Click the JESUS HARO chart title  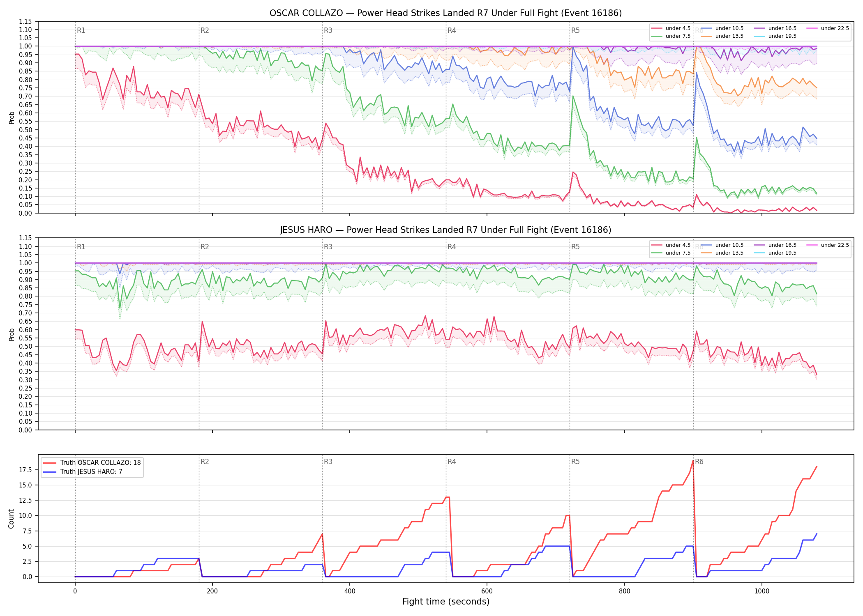[445, 230]
